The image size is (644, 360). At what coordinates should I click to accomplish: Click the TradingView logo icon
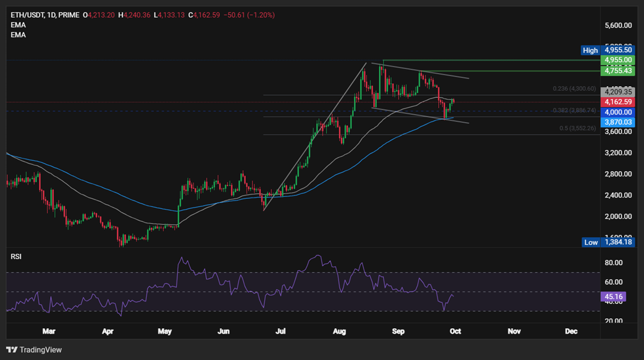[11, 349]
